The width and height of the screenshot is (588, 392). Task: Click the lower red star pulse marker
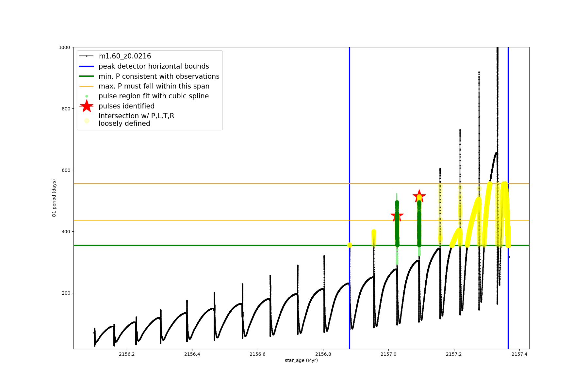(397, 216)
